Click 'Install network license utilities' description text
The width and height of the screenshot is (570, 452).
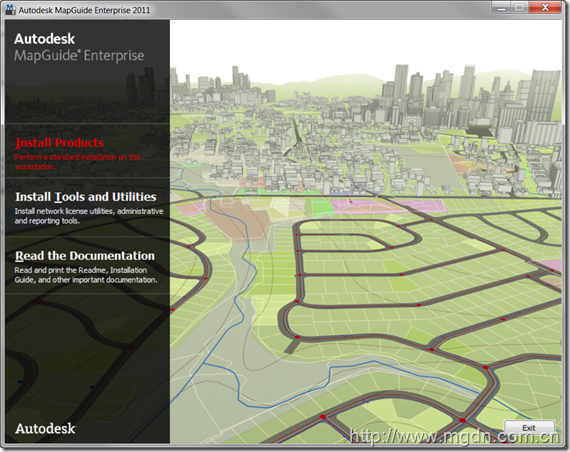[x=89, y=216]
